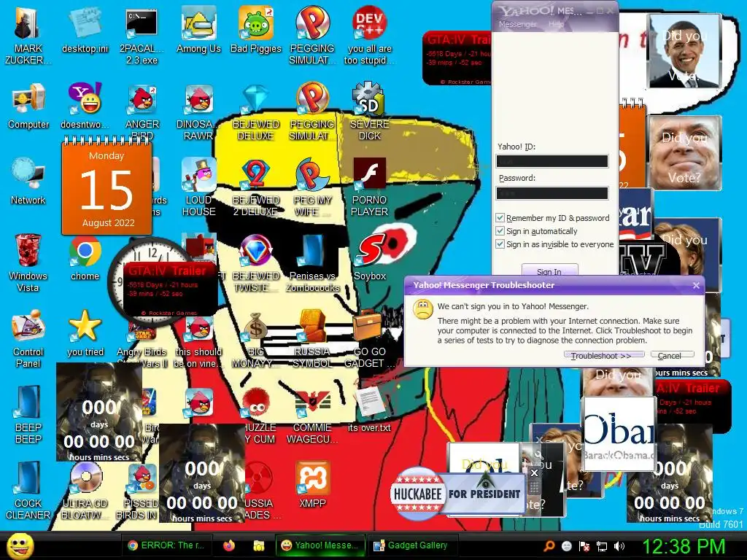Screen dimensions: 747x560
Task: Switch to Yahoo! Messenger taskbar button
Action: click(320, 545)
